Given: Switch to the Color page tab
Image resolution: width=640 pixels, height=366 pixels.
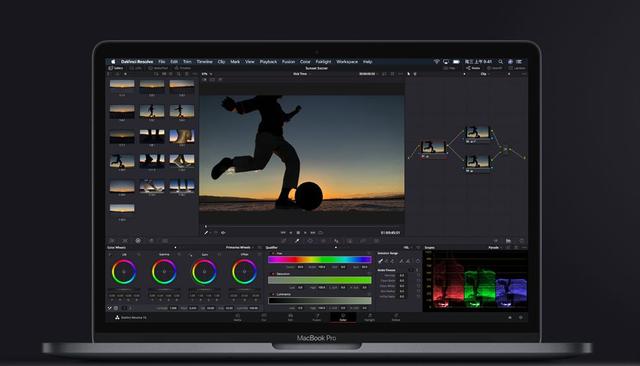Looking at the screenshot, I should [x=343, y=317].
